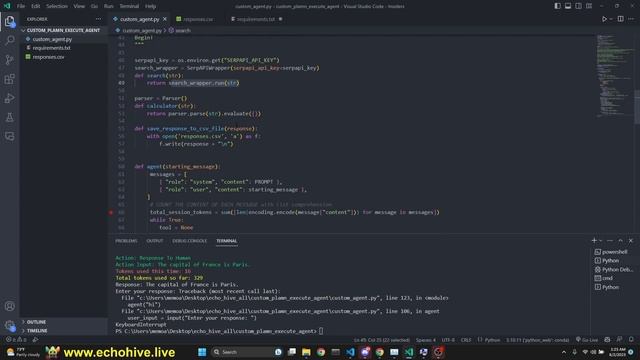Expand the Timeline section
This screenshot has width=640, height=360.
click(37, 331)
